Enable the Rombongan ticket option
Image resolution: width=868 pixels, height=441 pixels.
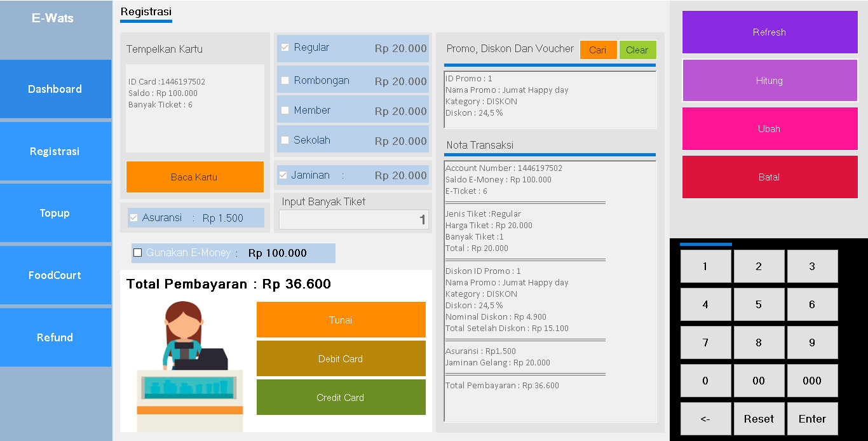click(x=285, y=80)
